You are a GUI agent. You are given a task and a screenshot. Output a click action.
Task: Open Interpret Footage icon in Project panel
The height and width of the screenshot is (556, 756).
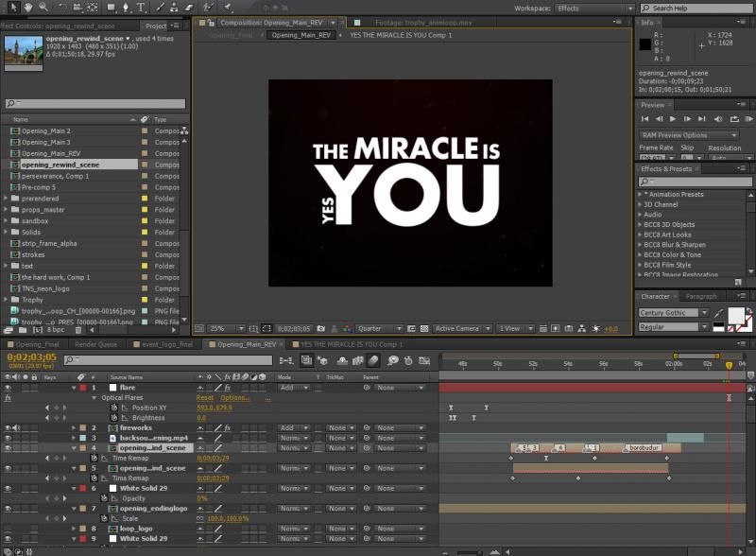click(x=9, y=330)
